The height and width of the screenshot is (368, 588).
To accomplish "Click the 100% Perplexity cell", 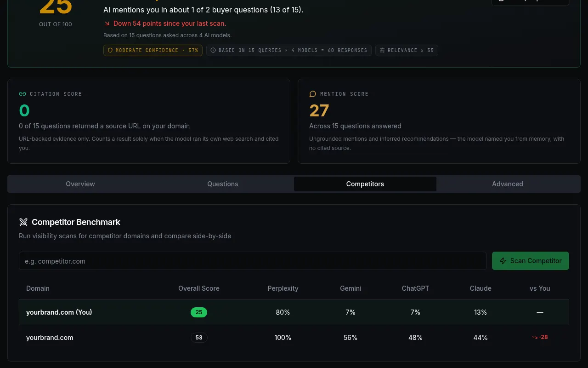I will tap(283, 338).
